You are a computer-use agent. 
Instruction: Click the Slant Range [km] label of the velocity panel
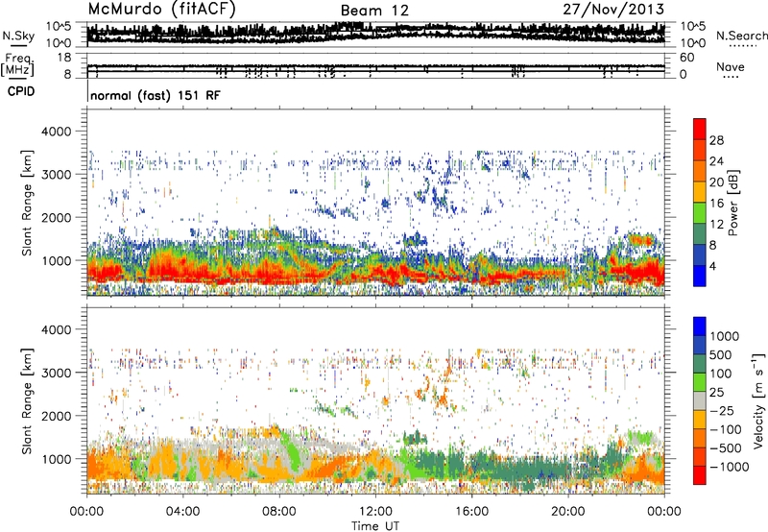27,401
